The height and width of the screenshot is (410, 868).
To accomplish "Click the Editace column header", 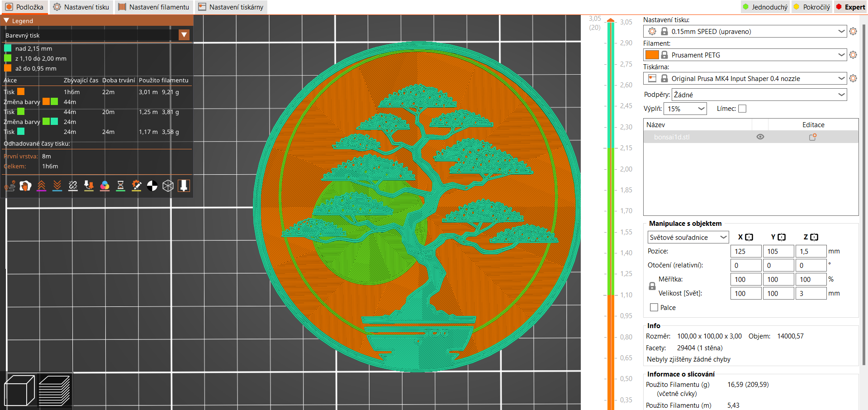I will click(x=813, y=125).
